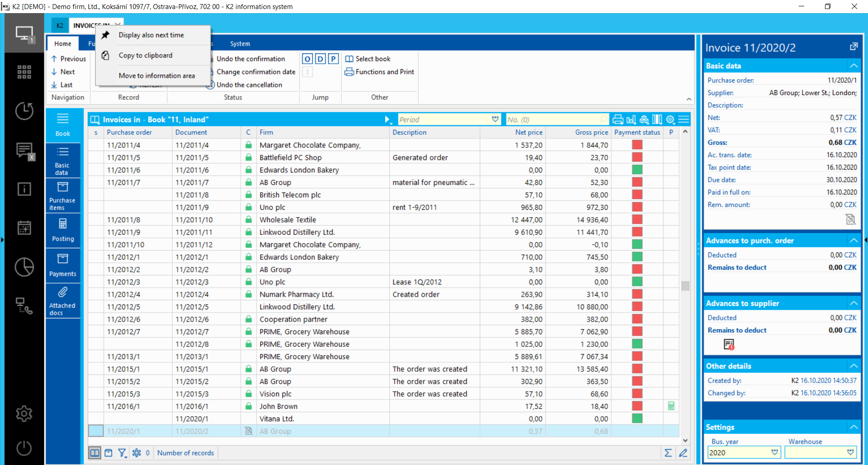Collapse Advances to supplier section
Image resolution: width=868 pixels, height=465 pixels.
pos(854,303)
